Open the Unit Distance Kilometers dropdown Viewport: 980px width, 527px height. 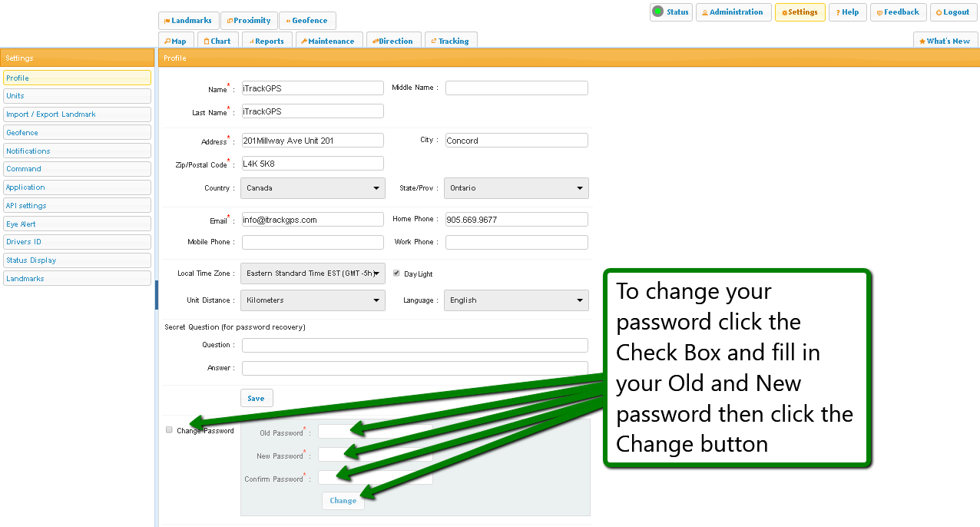click(x=313, y=300)
